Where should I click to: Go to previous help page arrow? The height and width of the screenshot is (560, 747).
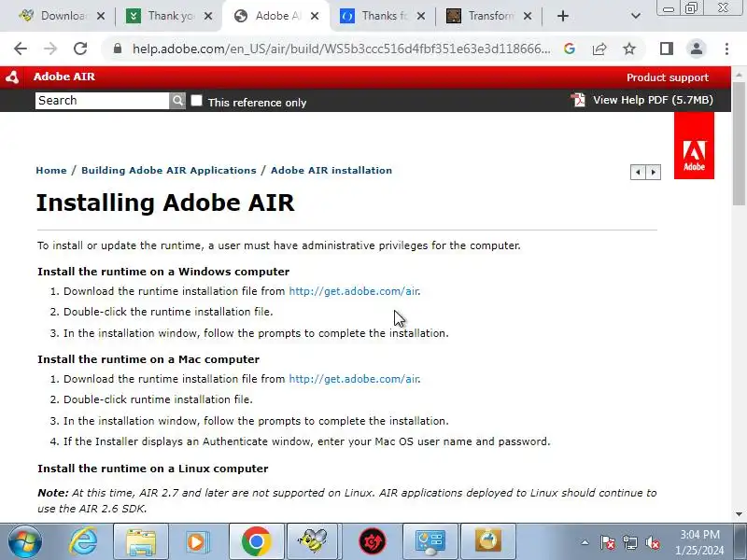coord(638,172)
